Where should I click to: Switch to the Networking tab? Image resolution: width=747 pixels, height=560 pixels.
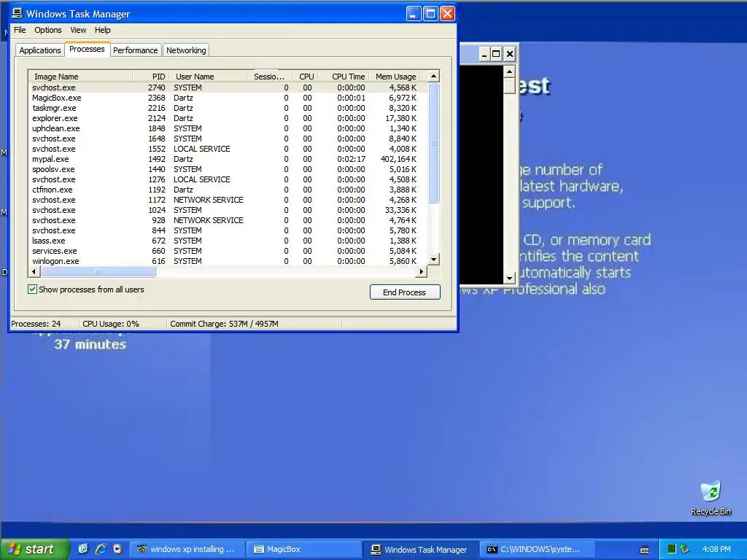click(x=186, y=50)
